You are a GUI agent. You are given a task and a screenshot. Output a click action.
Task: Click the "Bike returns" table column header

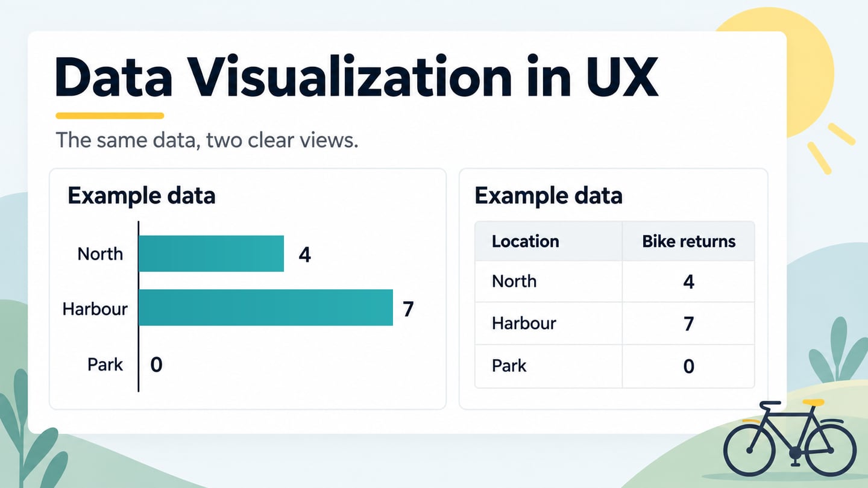click(x=689, y=242)
